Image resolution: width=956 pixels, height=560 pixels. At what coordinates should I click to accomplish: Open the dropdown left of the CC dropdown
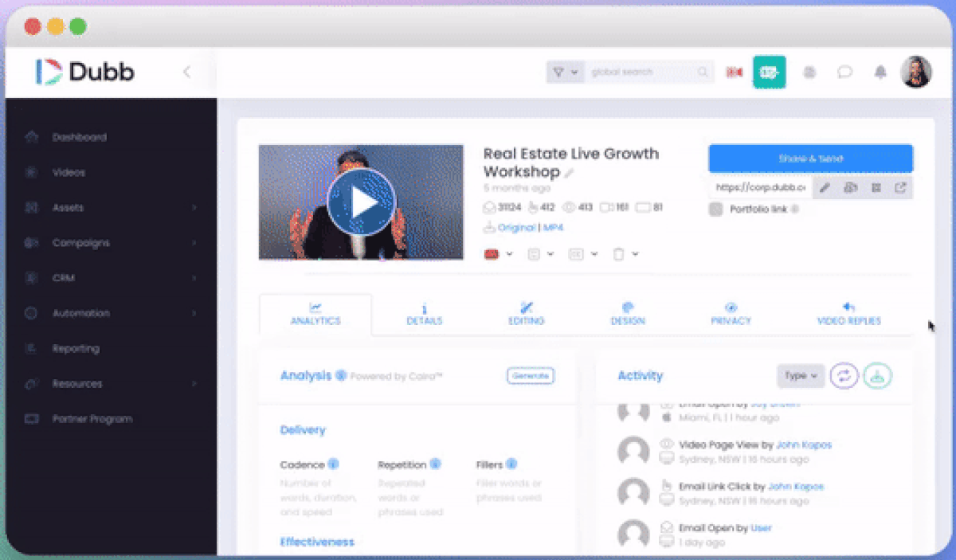pyautogui.click(x=541, y=254)
